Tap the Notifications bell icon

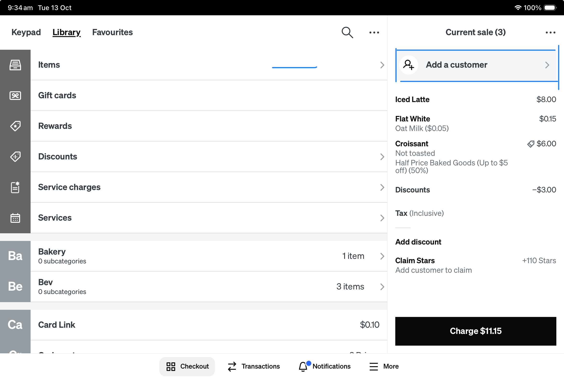point(303,366)
